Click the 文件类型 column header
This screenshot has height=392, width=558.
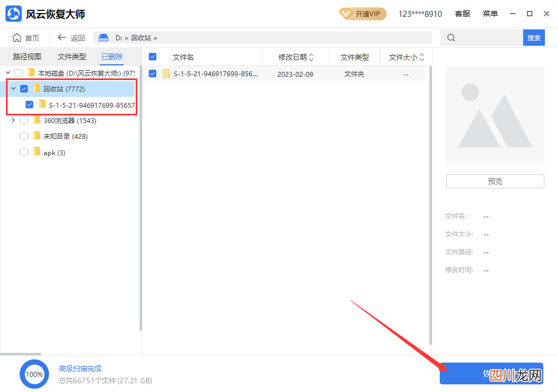click(x=354, y=57)
